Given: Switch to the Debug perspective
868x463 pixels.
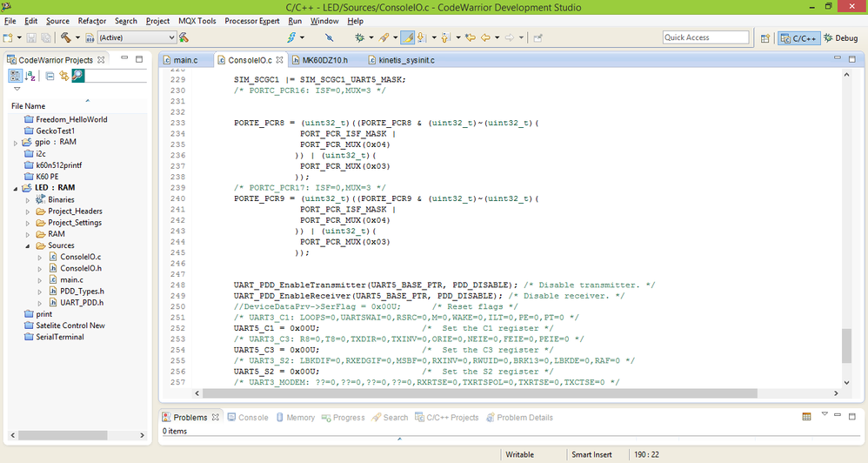Looking at the screenshot, I should (x=840, y=38).
